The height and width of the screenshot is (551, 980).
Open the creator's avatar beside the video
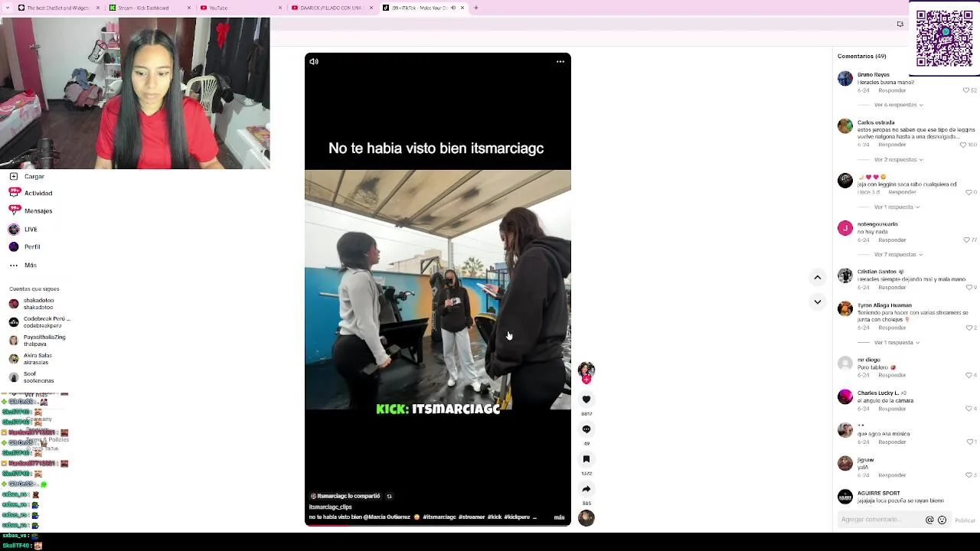click(x=586, y=371)
